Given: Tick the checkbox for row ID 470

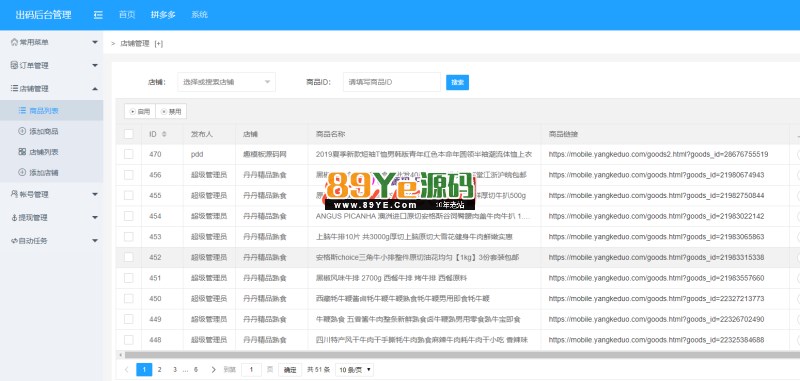Looking at the screenshot, I should click(129, 154).
